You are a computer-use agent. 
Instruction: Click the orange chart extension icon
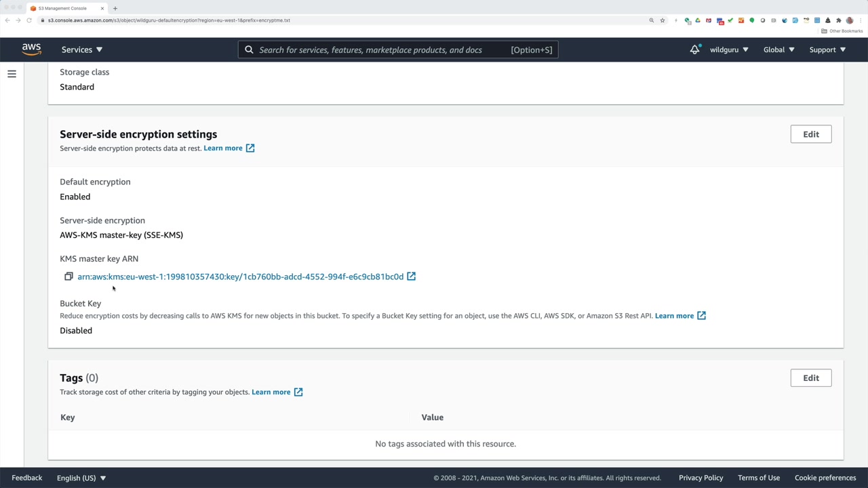click(x=741, y=20)
